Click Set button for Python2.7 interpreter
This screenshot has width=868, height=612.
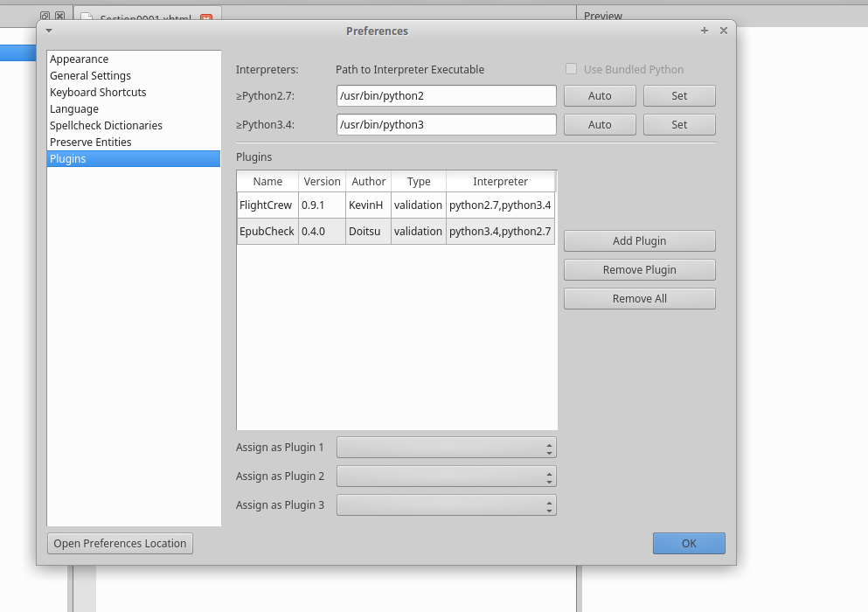[x=679, y=96]
